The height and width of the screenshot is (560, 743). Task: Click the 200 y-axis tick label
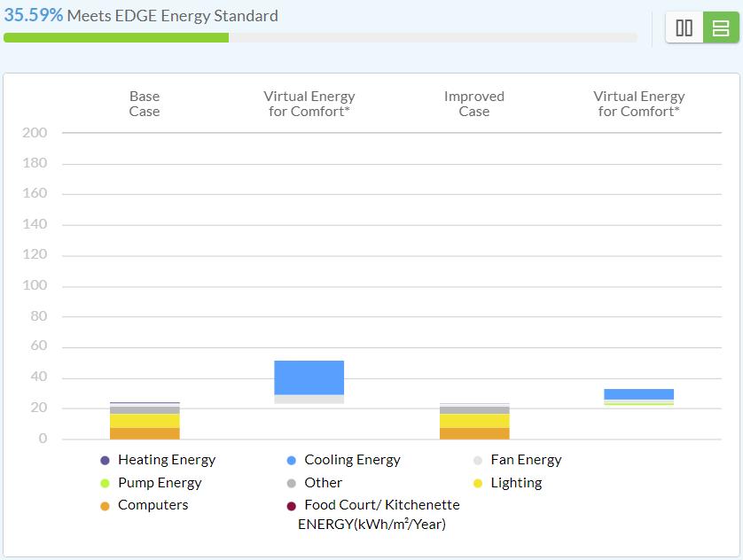[x=35, y=133]
